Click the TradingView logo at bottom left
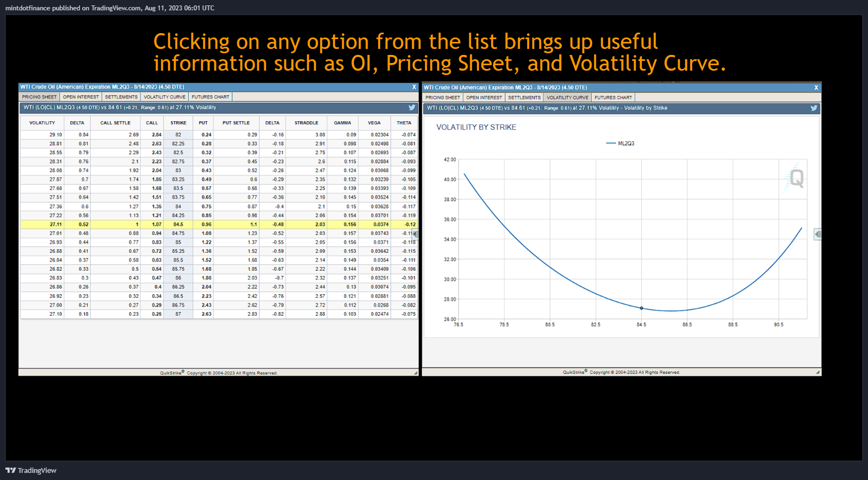The width and height of the screenshot is (868, 480). pyautogui.click(x=31, y=470)
